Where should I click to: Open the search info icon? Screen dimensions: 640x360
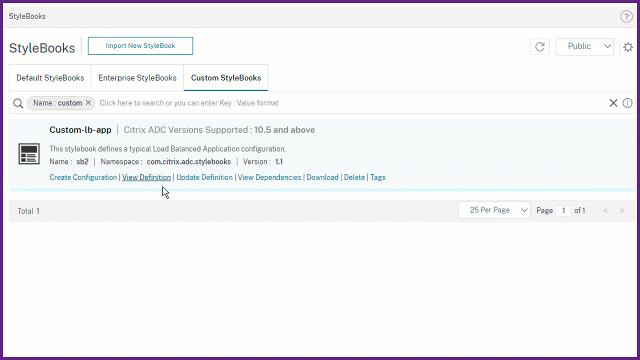[x=627, y=103]
